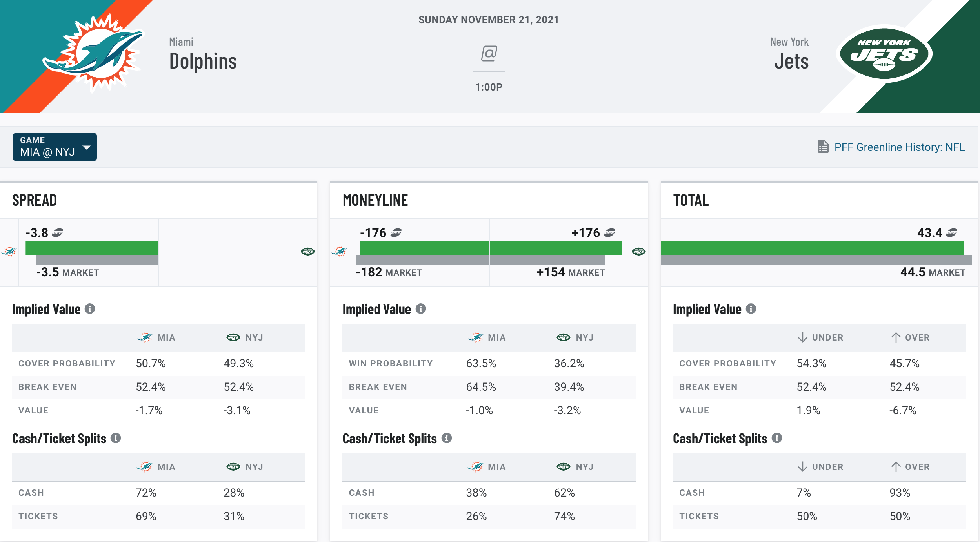Click the green total bar under 43.4

(813, 248)
